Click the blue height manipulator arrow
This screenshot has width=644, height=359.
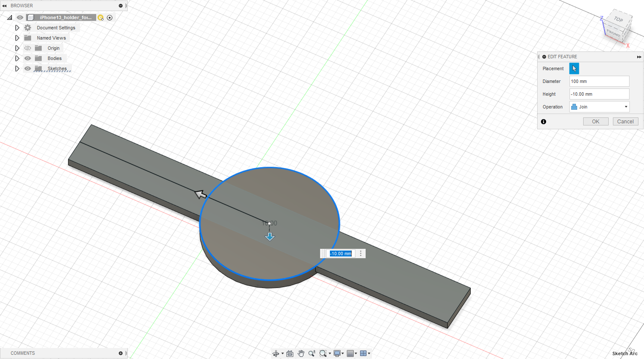click(270, 236)
